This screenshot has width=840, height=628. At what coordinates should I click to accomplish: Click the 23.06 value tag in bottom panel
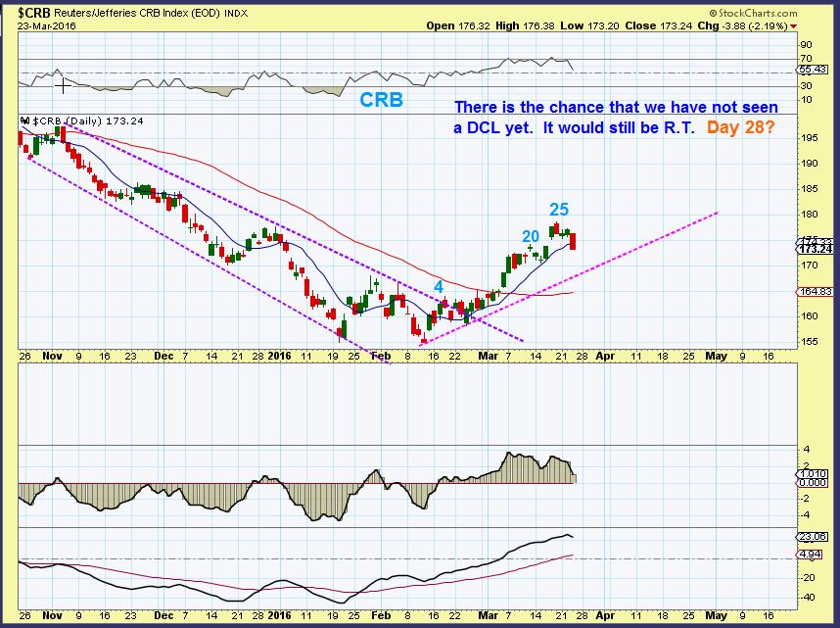[x=815, y=537]
